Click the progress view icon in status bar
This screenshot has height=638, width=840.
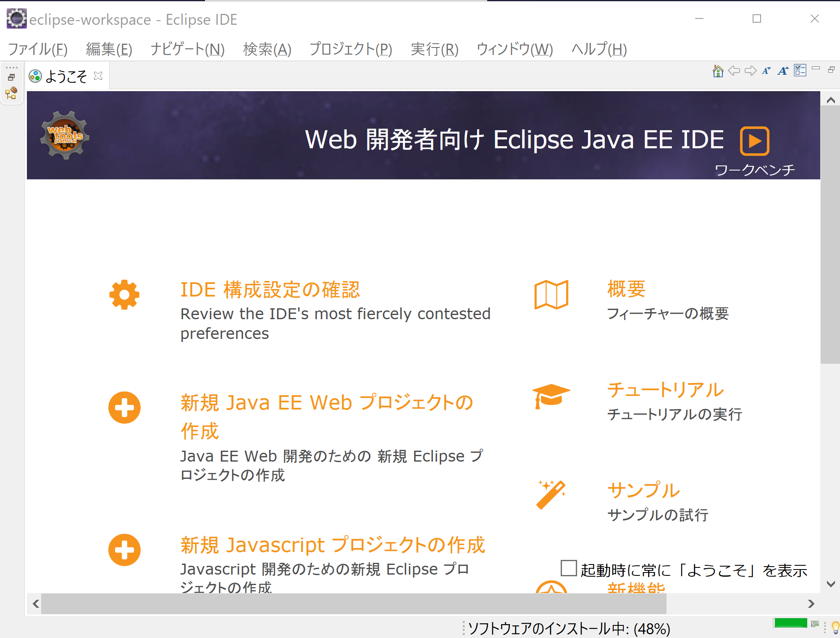(x=815, y=624)
